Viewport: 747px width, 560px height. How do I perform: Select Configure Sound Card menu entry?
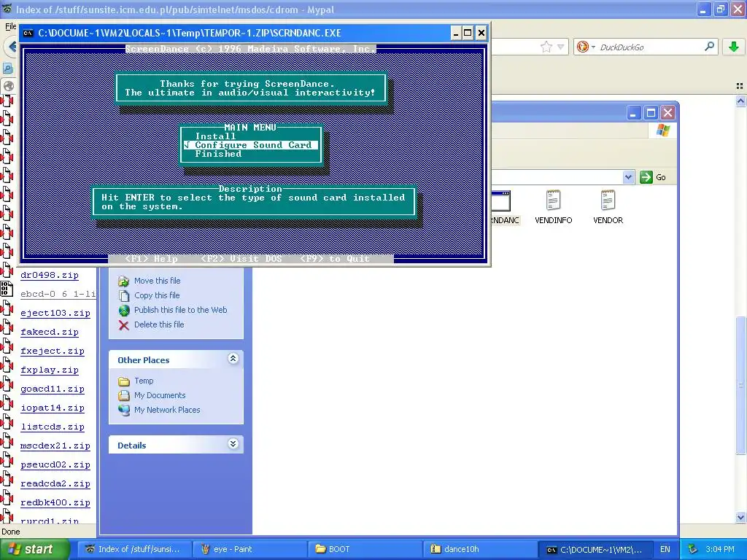pos(251,145)
